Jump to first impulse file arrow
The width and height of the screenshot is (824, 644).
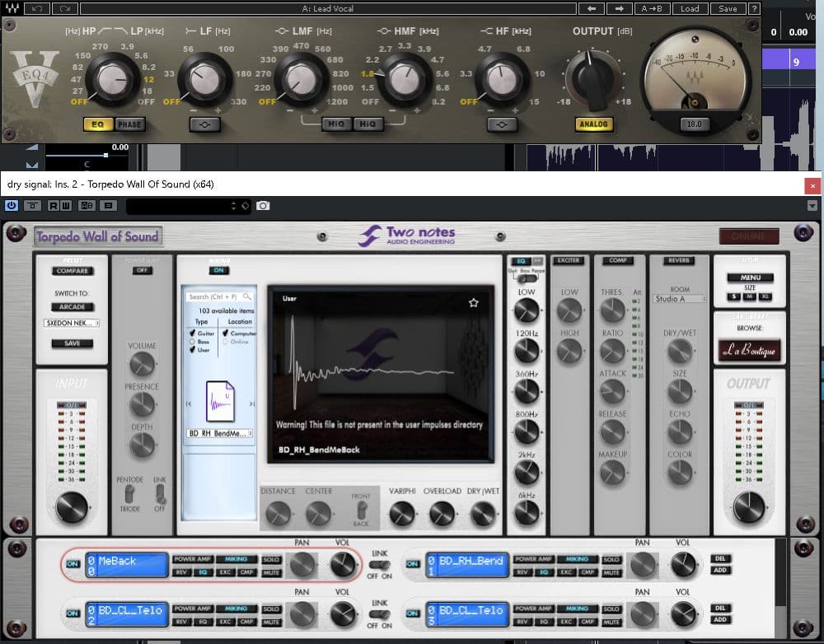189,404
